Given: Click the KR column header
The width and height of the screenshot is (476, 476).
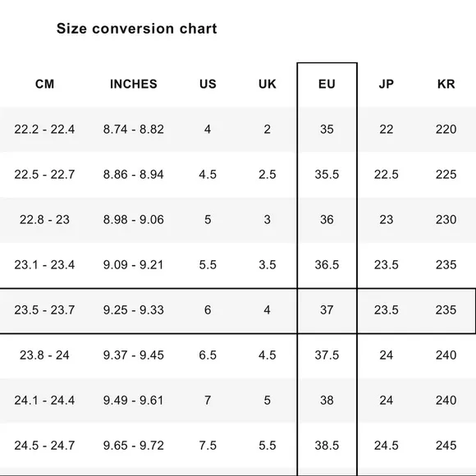Looking at the screenshot, I should (x=446, y=84).
